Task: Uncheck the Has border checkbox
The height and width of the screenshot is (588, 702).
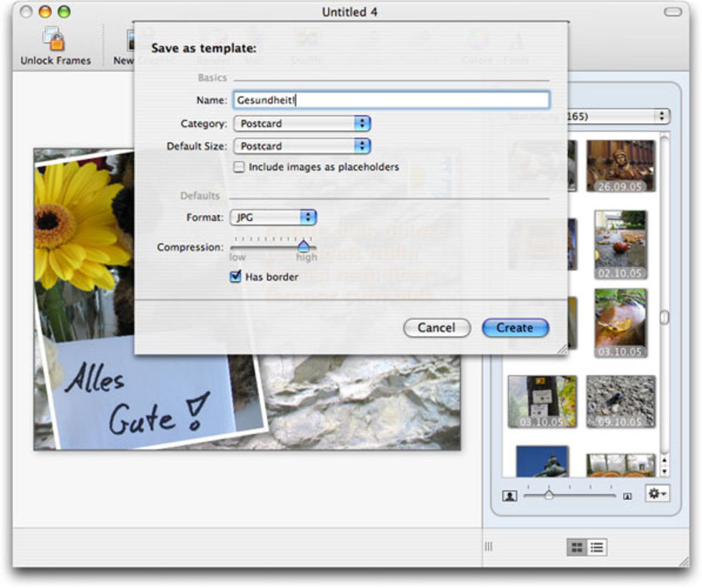Action: click(236, 276)
